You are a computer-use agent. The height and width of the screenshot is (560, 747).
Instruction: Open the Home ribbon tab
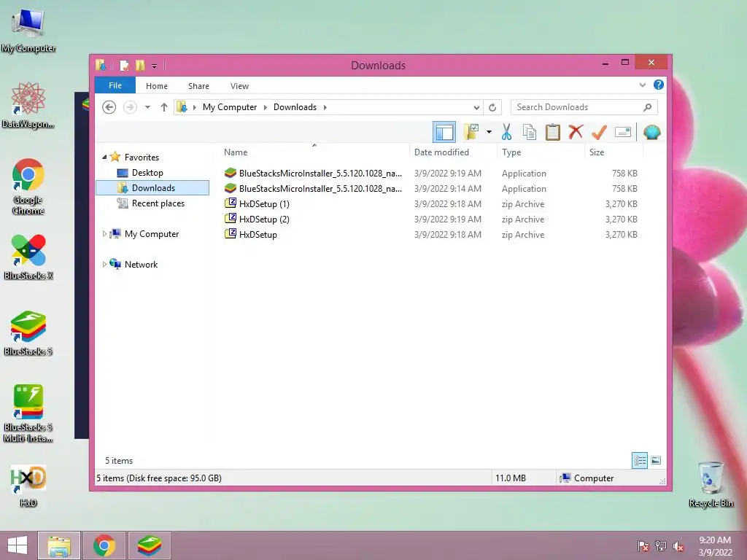(157, 86)
